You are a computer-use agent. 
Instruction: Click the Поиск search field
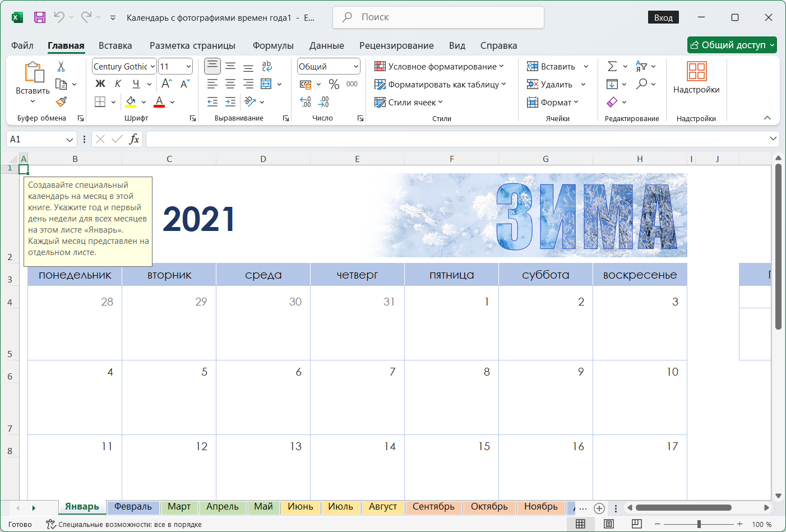click(x=438, y=17)
